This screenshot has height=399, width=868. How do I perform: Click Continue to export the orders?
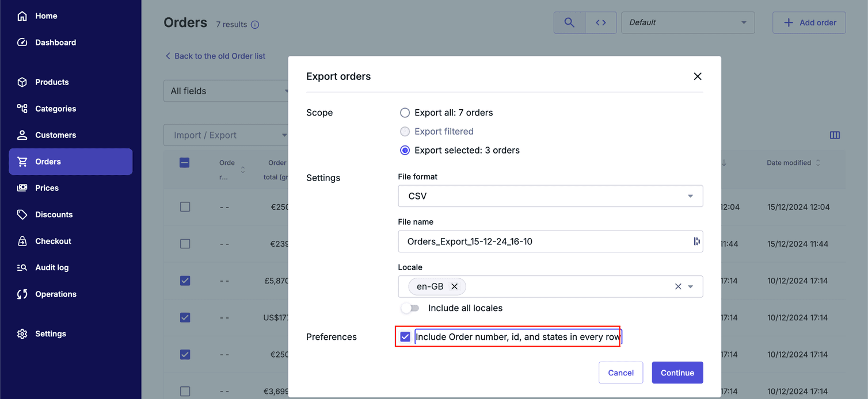click(x=677, y=373)
